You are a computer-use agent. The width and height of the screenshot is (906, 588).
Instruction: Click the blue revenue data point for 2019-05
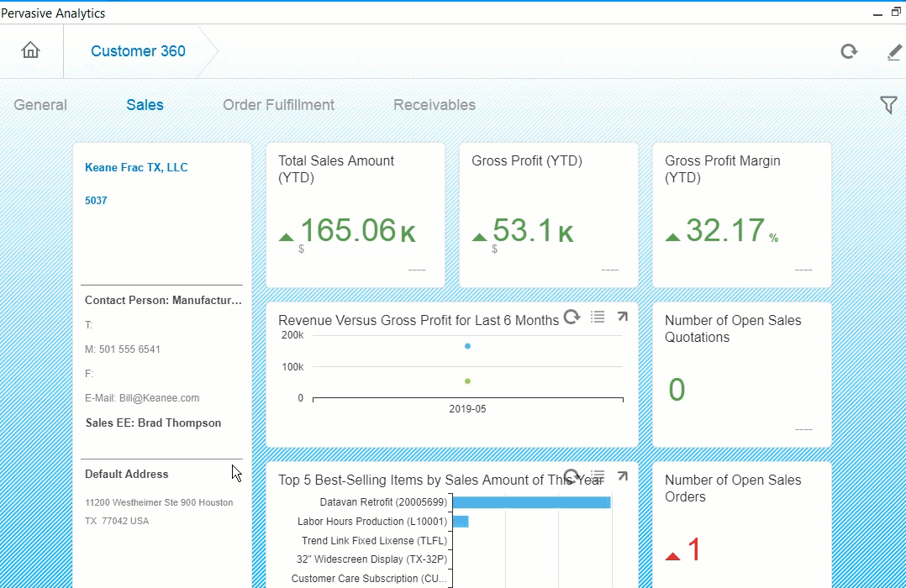467,346
